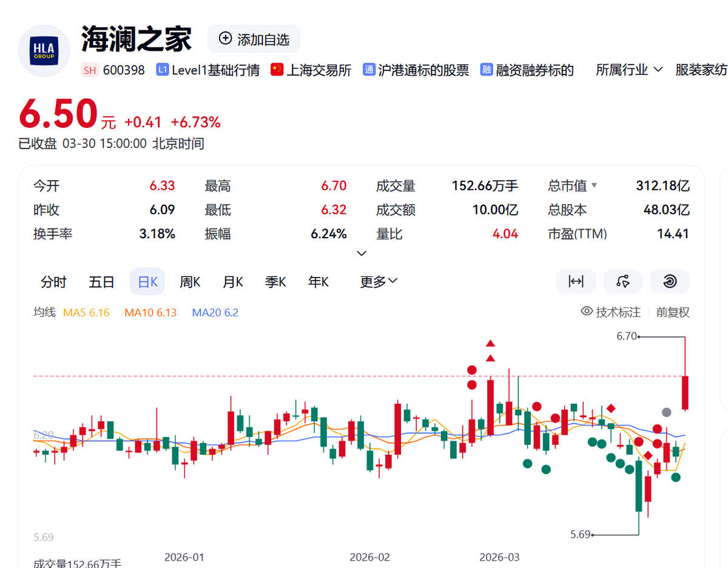Click the 2026-01 date axis label
728x568 pixels.
pyautogui.click(x=184, y=556)
